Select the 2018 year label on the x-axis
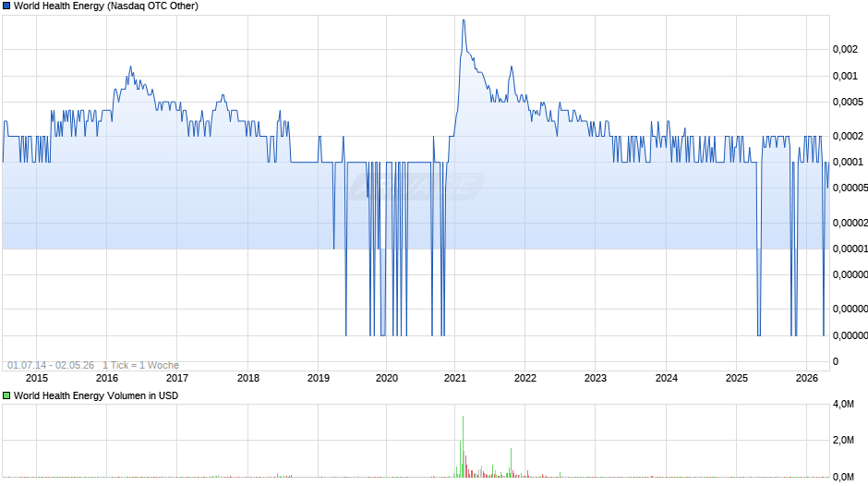The width and height of the screenshot is (868, 486). tap(248, 378)
